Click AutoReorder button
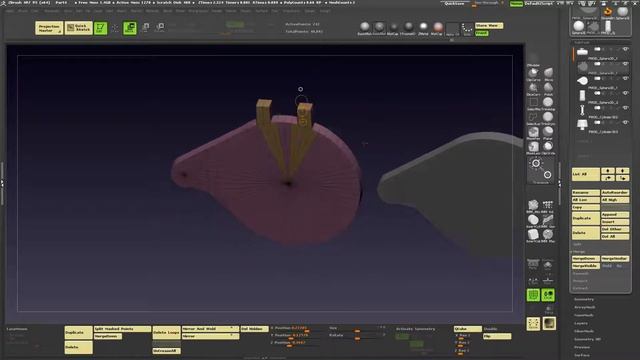The height and width of the screenshot is (360, 640). 615,192
